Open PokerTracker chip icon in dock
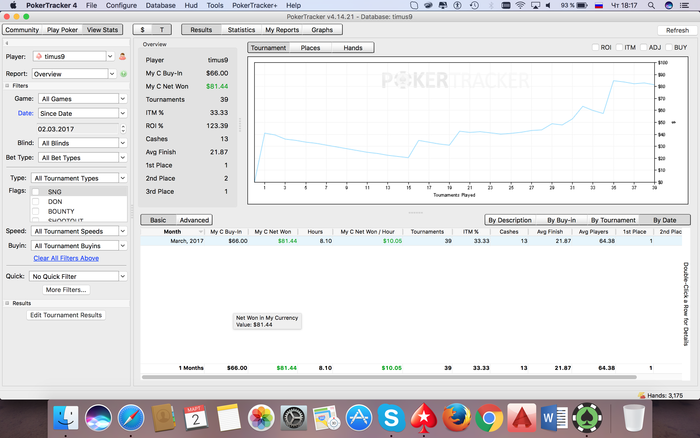700x438 pixels. tap(587, 418)
